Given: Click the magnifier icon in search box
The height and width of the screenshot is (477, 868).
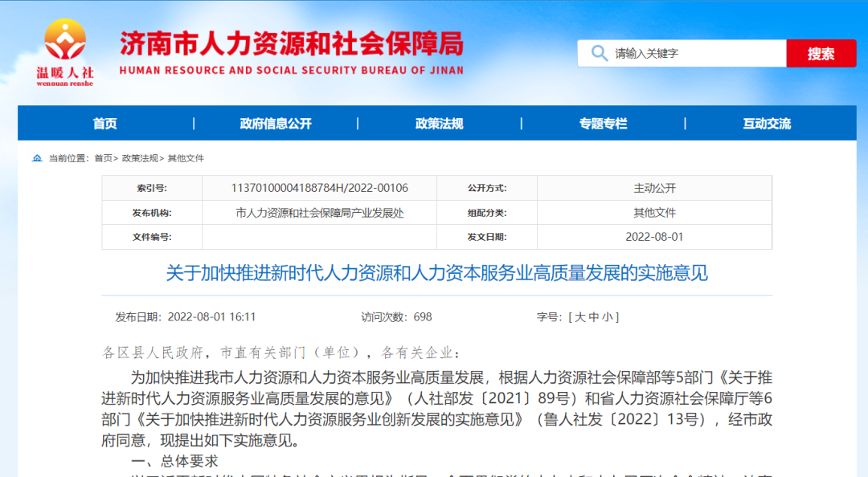Looking at the screenshot, I should pyautogui.click(x=599, y=53).
